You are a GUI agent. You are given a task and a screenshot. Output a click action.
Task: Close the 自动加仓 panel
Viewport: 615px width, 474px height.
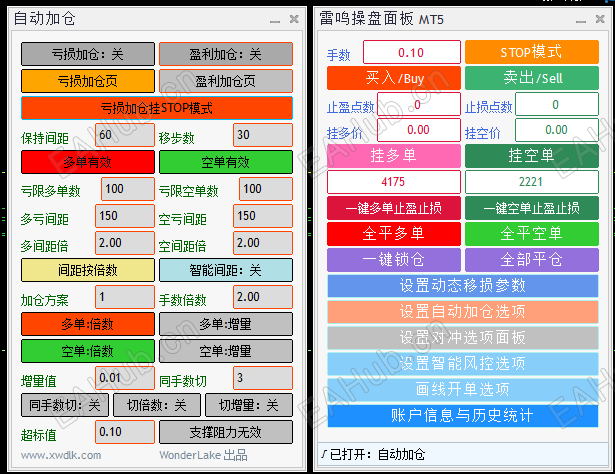pos(294,19)
